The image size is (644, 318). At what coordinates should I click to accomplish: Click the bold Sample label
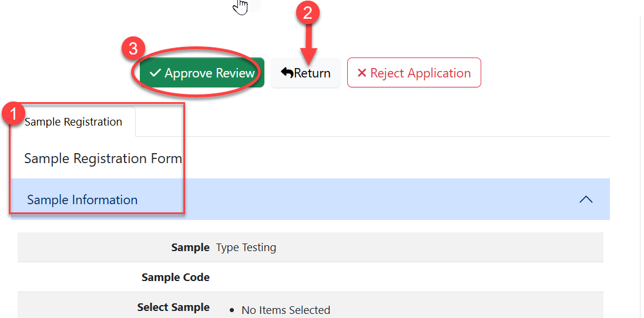[x=190, y=248]
